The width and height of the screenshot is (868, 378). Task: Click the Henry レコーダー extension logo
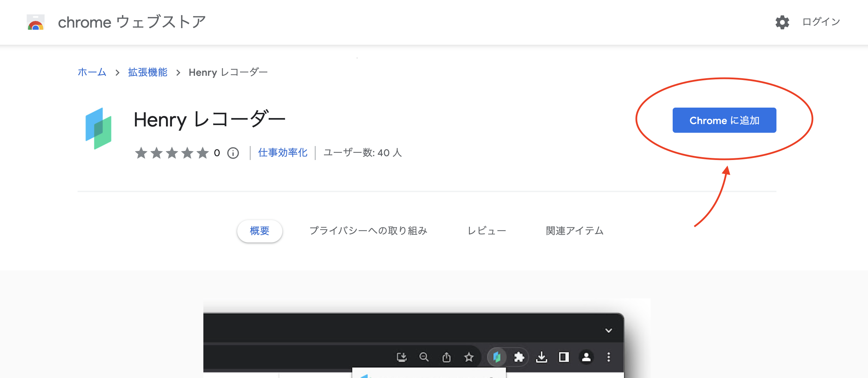click(x=99, y=128)
